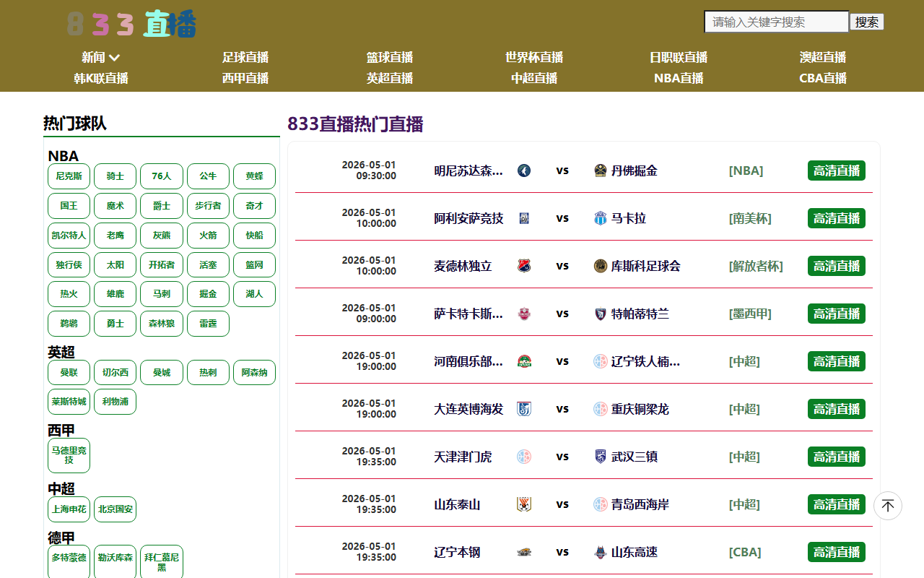This screenshot has width=924, height=578.
Task: Watch 高清直播 for 萨卡特卡斯 match
Action: click(x=837, y=314)
